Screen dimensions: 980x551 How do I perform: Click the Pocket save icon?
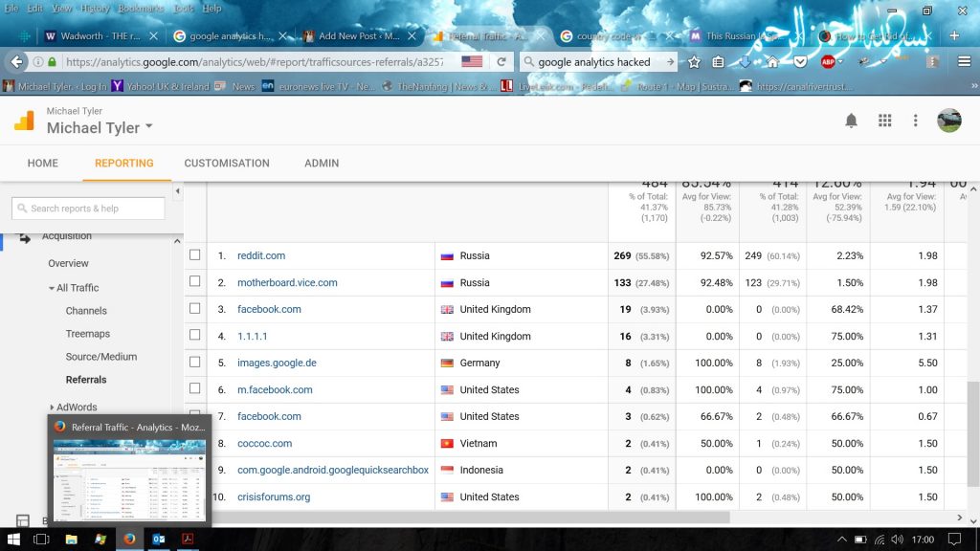[x=800, y=62]
